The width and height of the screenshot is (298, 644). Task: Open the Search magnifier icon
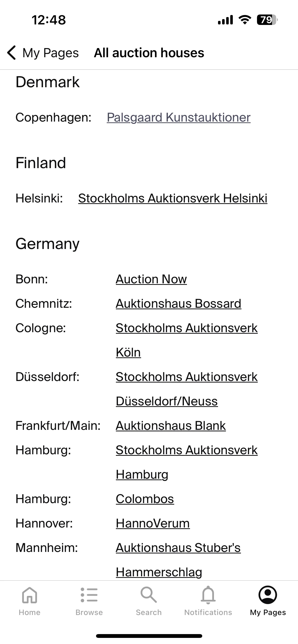tap(149, 595)
